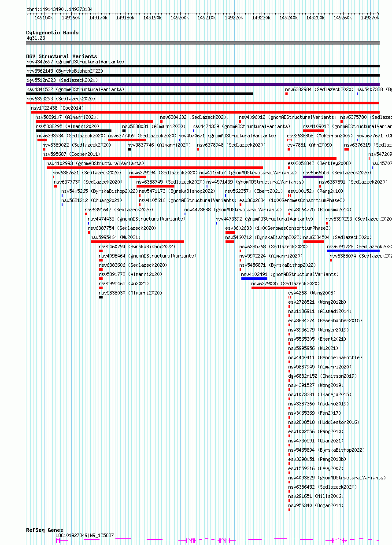This screenshot has width=392, height=545.
Task: Select nsv5838031 (Almarri2020) label
Action: [x=154, y=126]
